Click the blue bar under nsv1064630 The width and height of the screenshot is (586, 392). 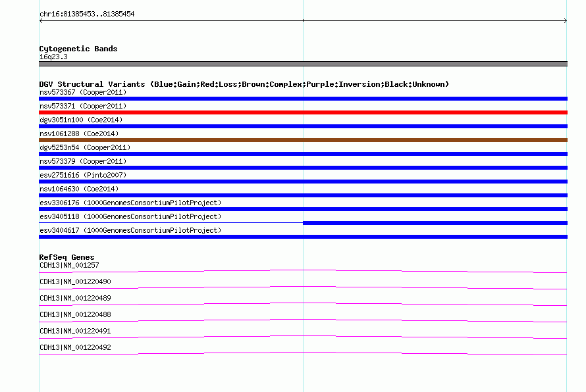(x=303, y=195)
